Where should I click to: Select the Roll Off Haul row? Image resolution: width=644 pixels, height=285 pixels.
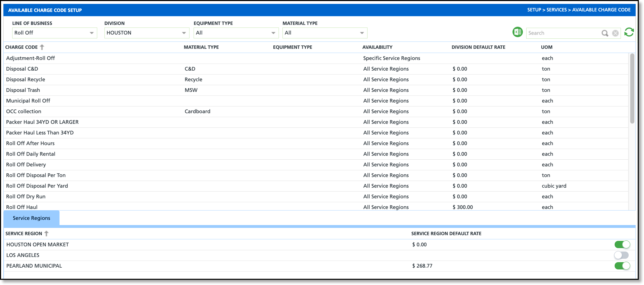[22, 207]
